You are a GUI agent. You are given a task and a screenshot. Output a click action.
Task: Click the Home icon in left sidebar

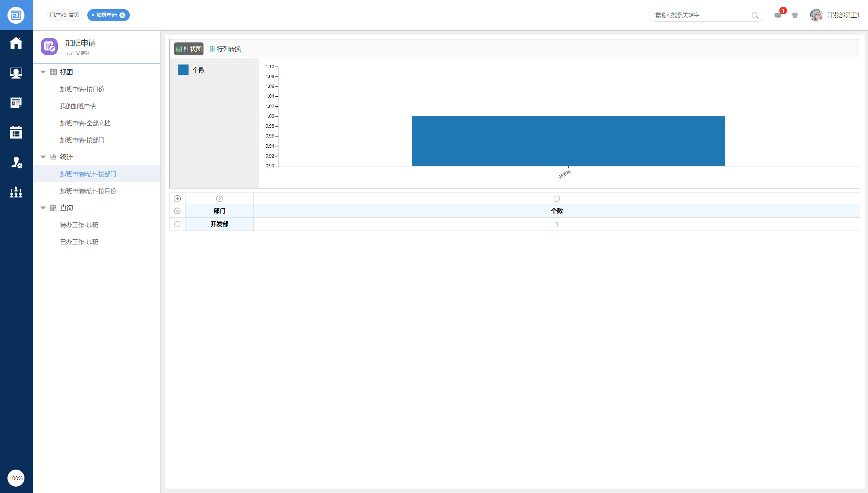[16, 43]
